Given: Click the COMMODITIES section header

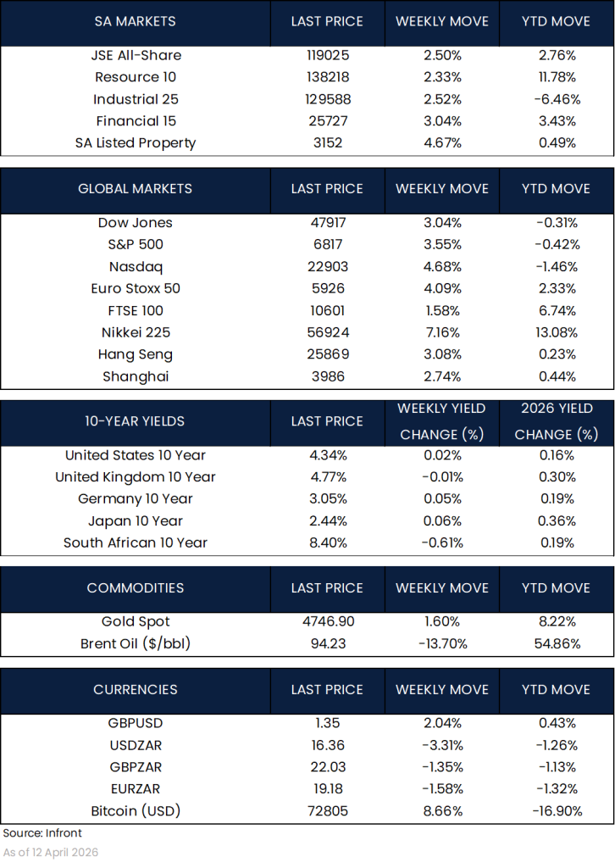Looking at the screenshot, I should click(x=136, y=588).
